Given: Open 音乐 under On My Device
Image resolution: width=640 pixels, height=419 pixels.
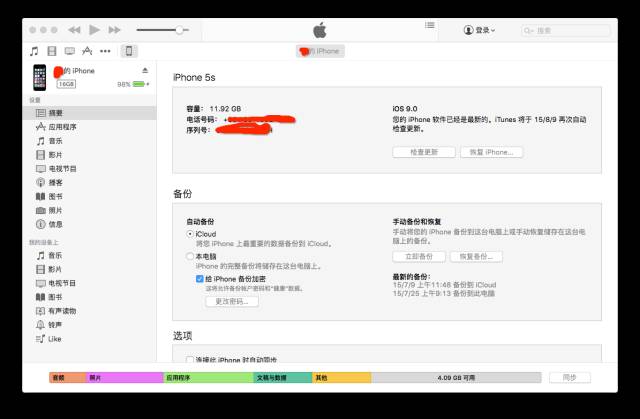Looking at the screenshot, I should point(90,255).
